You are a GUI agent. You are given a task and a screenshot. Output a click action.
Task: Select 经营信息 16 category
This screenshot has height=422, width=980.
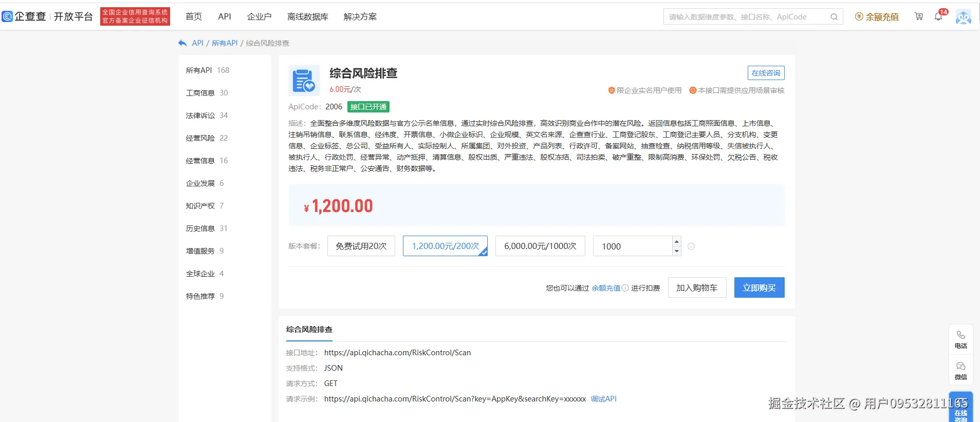(x=207, y=161)
